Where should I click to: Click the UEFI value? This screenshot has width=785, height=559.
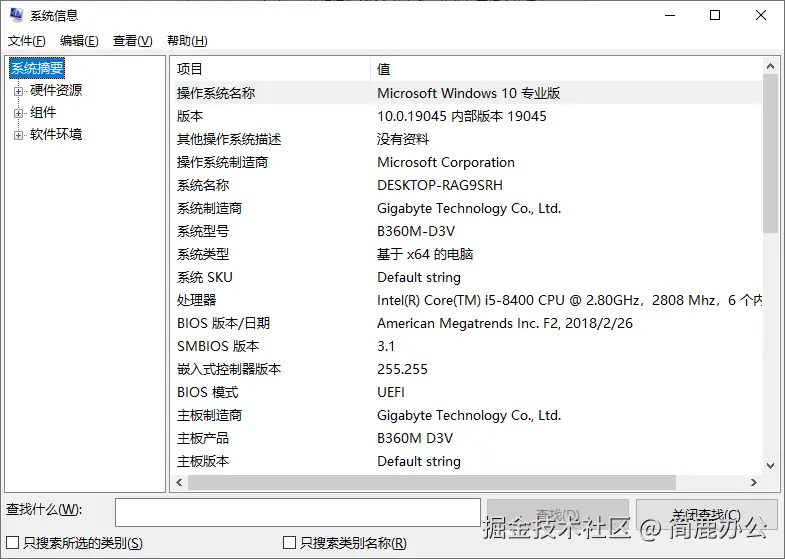coord(390,392)
